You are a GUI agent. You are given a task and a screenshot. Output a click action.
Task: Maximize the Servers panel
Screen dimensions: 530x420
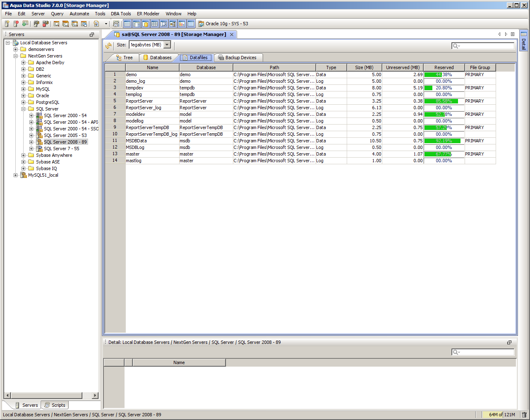pyautogui.click(x=92, y=34)
